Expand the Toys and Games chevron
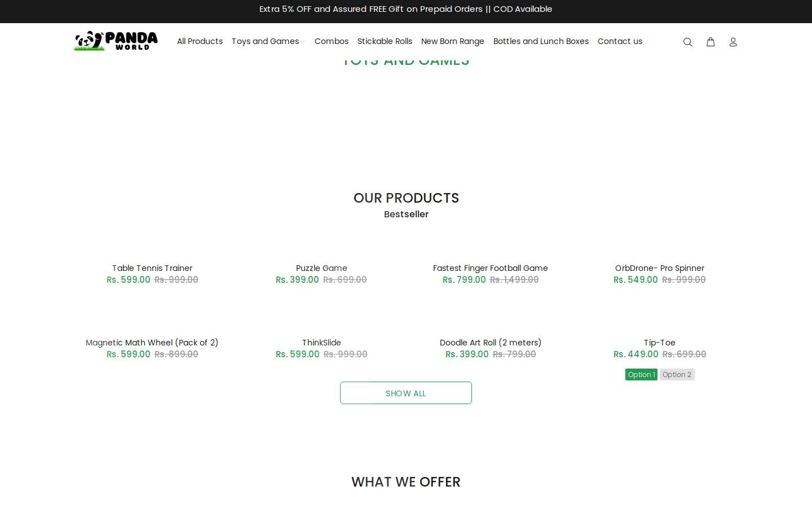Image resolution: width=812 pixels, height=508 pixels. (303, 42)
